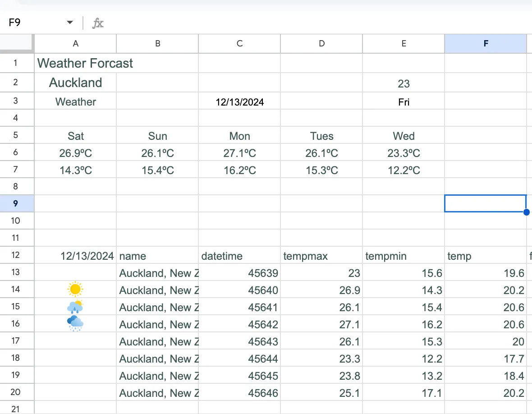Click the 'tempmin' header cell
Screen dimensions: 532x414
[404, 255]
